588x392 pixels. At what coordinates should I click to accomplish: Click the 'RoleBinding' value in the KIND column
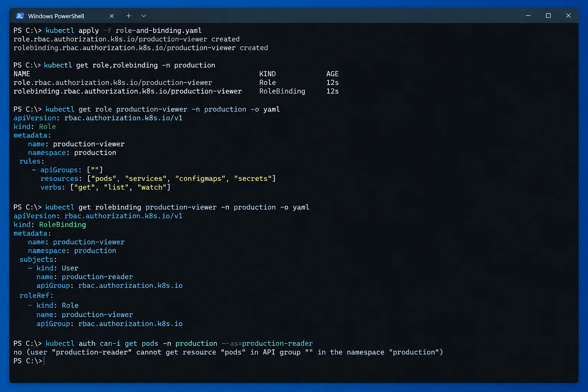pos(282,91)
